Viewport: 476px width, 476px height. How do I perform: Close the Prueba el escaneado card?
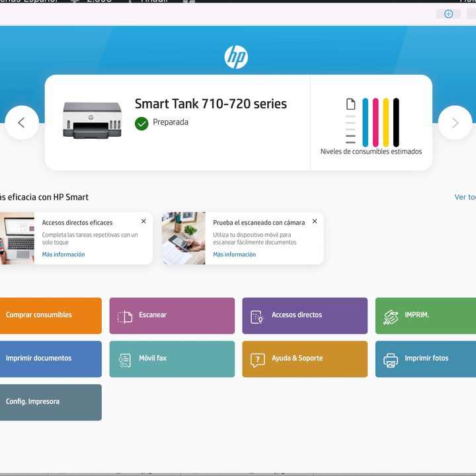pyautogui.click(x=314, y=221)
